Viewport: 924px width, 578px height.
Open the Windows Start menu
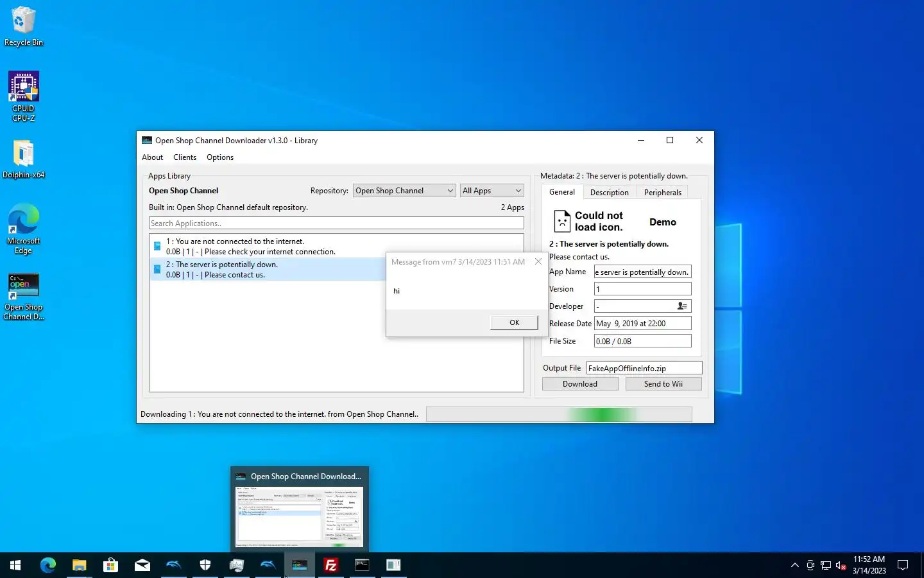[15, 565]
